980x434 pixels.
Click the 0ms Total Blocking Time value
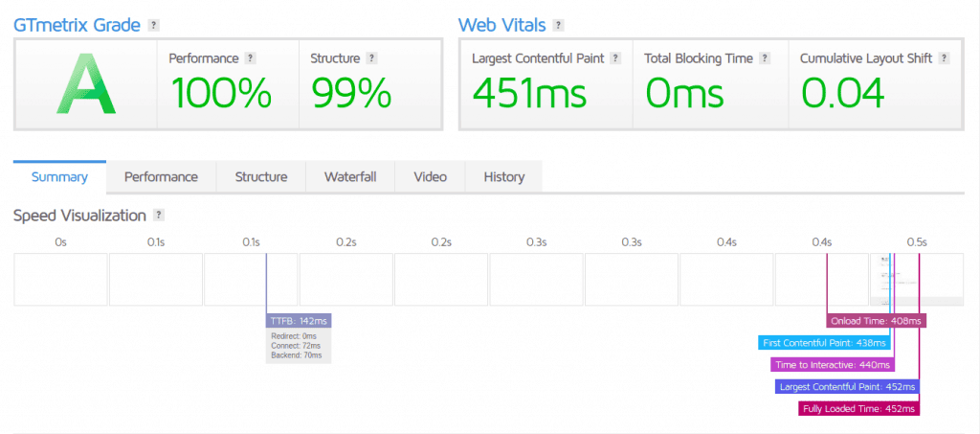684,94
